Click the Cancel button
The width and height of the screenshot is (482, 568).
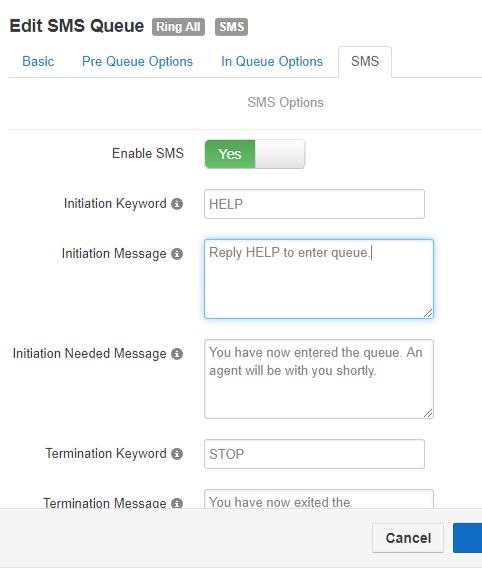(x=408, y=538)
